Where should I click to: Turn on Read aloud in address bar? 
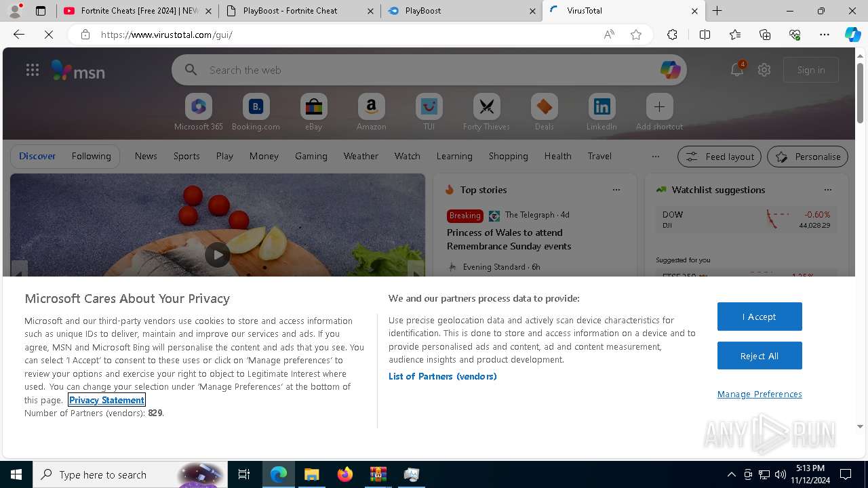[x=609, y=35]
